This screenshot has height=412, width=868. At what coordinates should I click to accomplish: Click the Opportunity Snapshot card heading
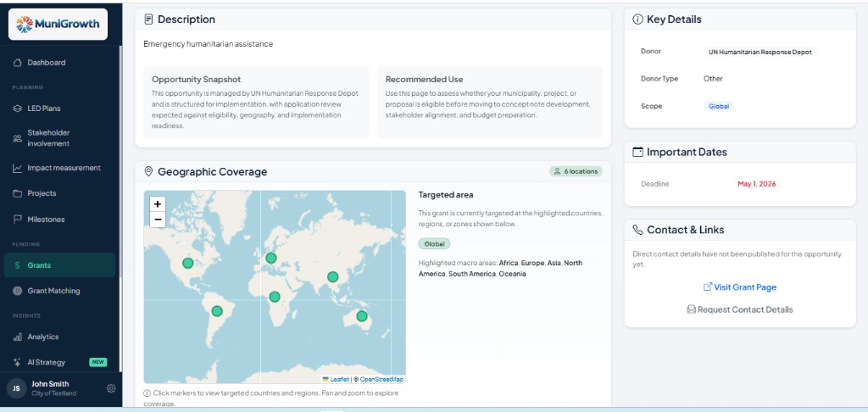pyautogui.click(x=197, y=79)
